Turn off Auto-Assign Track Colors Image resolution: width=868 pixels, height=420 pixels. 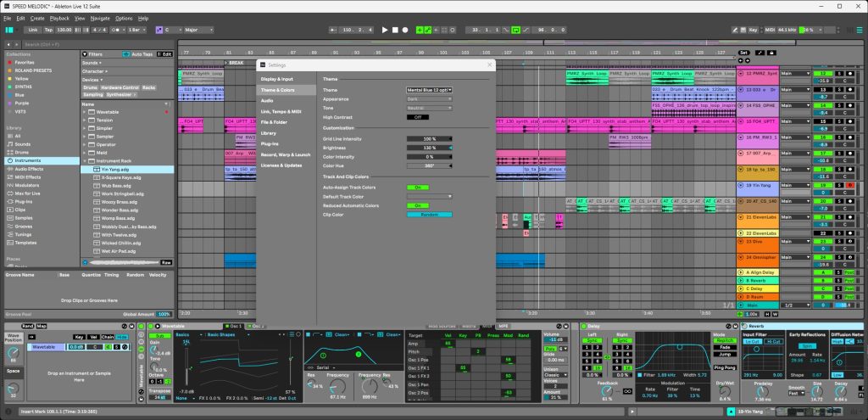pyautogui.click(x=417, y=187)
